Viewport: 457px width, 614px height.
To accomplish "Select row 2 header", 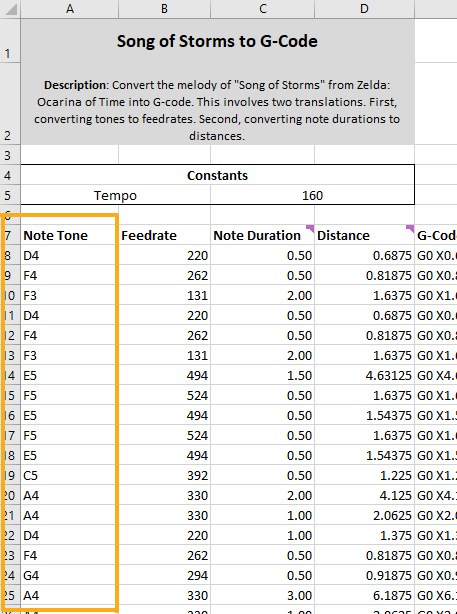I will pos(10,103).
